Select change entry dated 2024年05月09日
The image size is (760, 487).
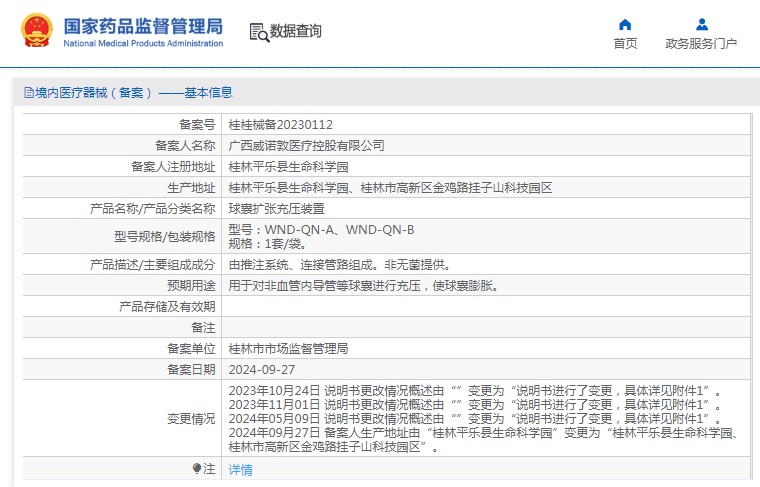(x=475, y=419)
